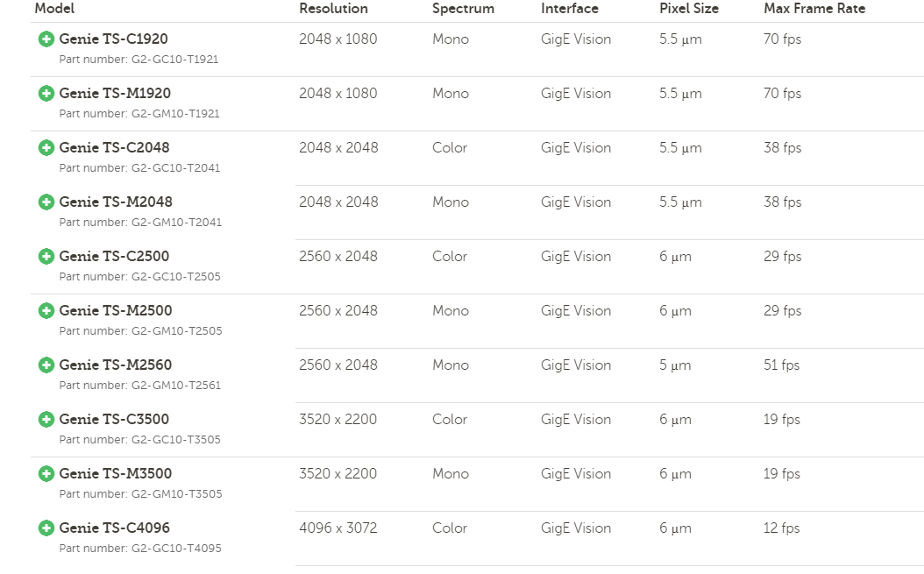Click the Resolution column header
924x574 pixels.
(x=333, y=9)
